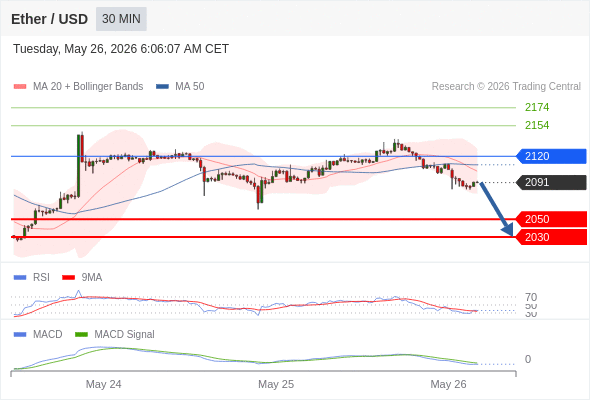Click the green 2174 resistance label

pyautogui.click(x=537, y=107)
